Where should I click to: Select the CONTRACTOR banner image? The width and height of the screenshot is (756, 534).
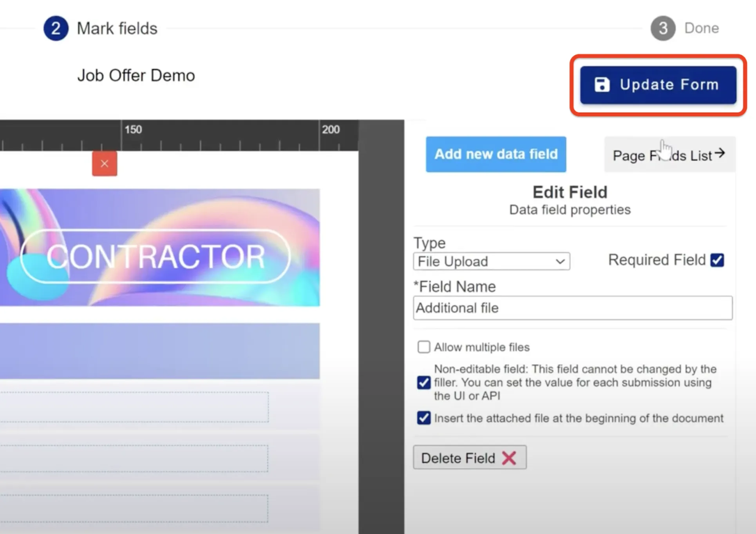tap(160, 247)
